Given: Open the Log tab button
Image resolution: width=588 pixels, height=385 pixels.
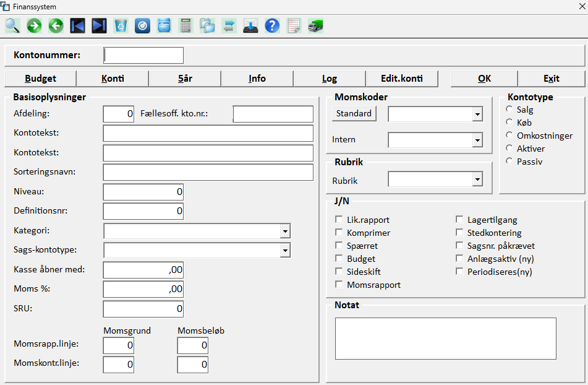Looking at the screenshot, I should (x=330, y=79).
